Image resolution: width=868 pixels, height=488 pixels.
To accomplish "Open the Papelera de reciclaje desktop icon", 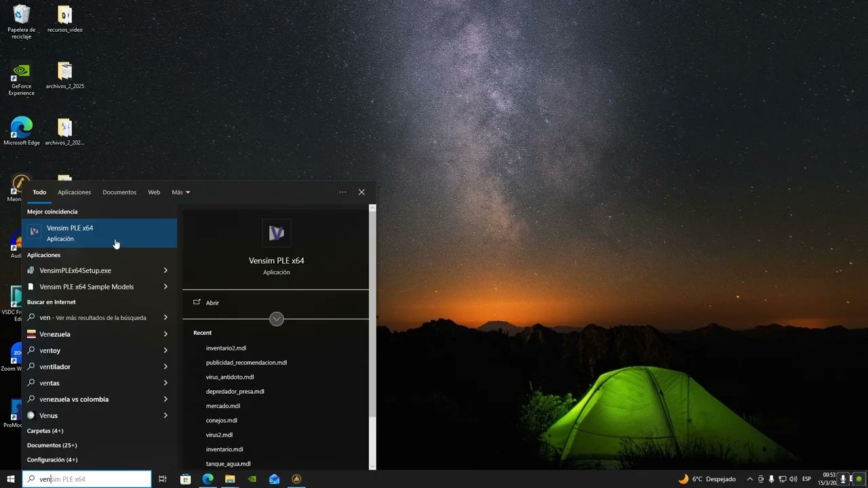I will 22,22.
